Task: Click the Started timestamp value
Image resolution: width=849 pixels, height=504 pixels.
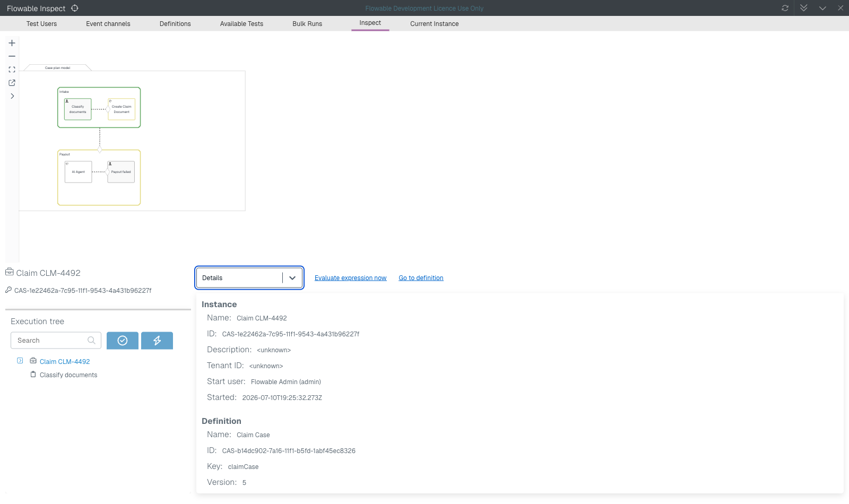Action: pyautogui.click(x=282, y=398)
